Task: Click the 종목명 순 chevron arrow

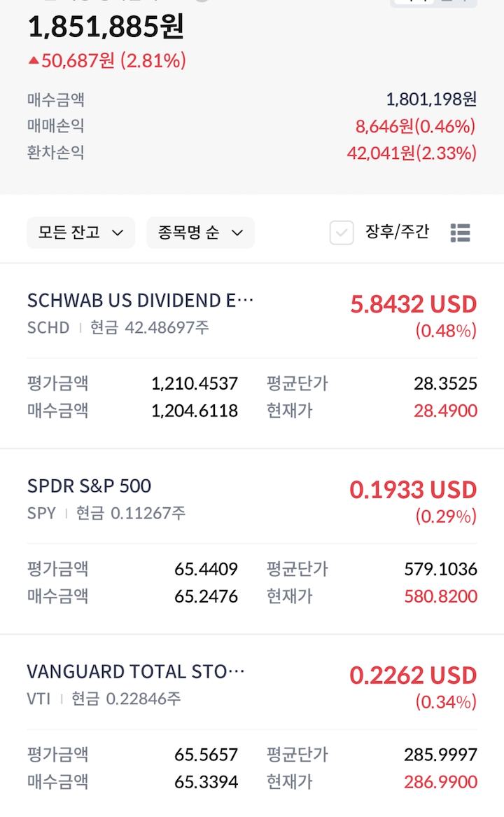Action: [237, 233]
